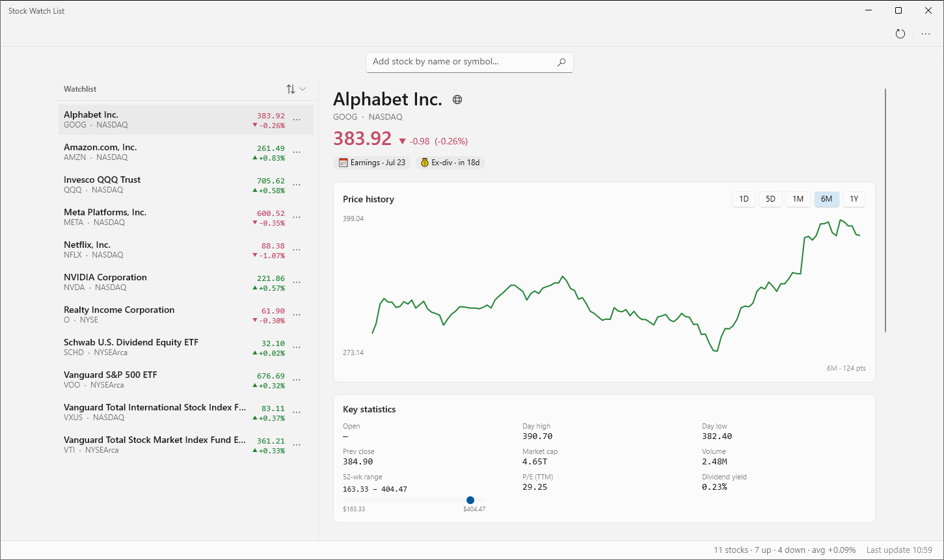Select Realty Income Corporation in watchlist
The image size is (944, 560).
186,315
